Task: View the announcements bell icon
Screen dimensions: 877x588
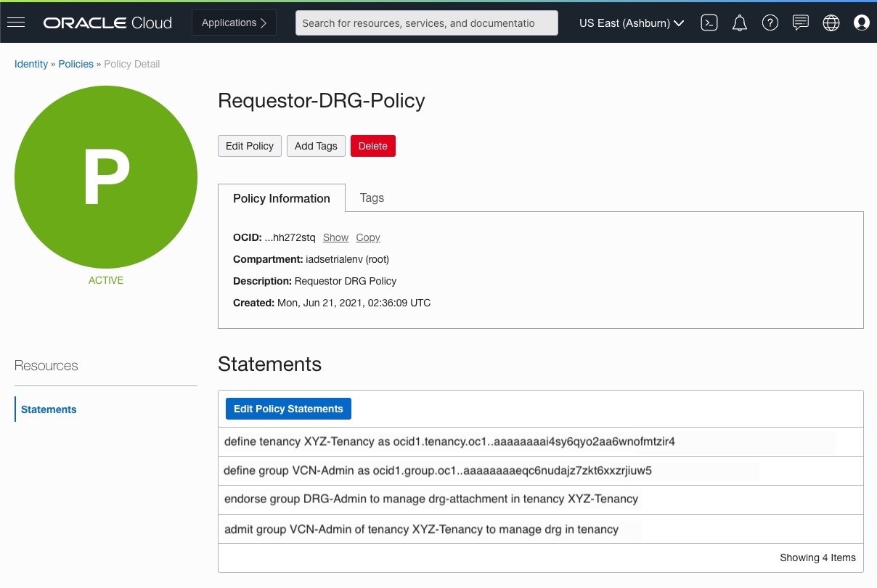Action: 740,23
